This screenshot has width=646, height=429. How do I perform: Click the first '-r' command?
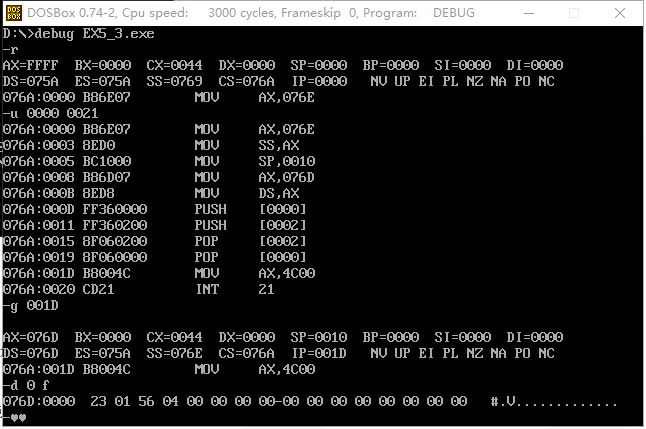click(x=10, y=50)
